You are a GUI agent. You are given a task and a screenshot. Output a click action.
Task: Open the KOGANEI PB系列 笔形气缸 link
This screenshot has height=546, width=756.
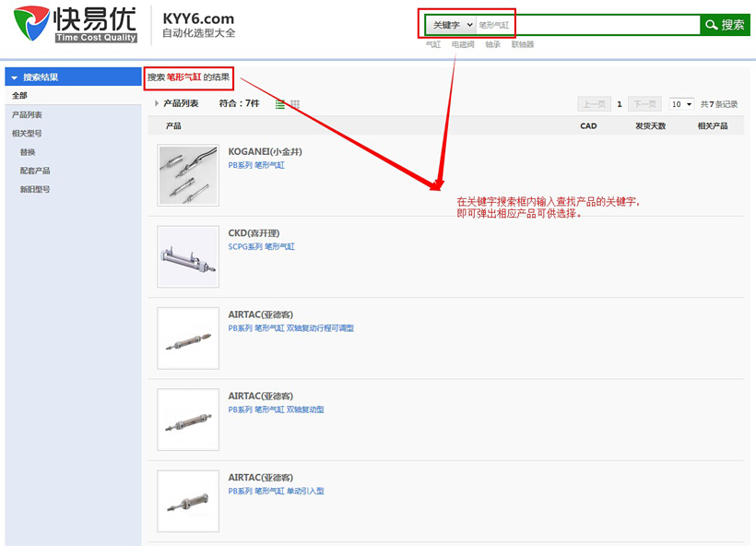[x=256, y=165]
